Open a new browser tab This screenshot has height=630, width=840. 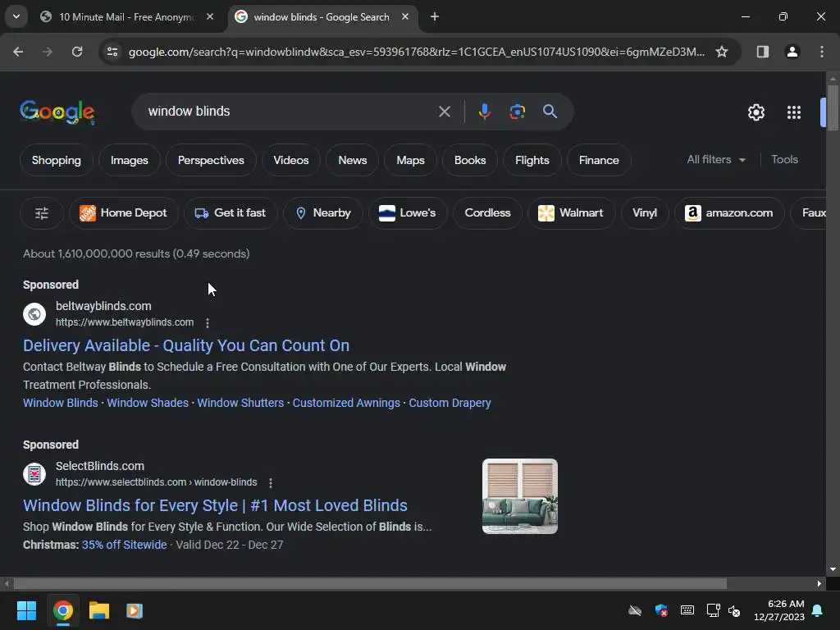435,17
